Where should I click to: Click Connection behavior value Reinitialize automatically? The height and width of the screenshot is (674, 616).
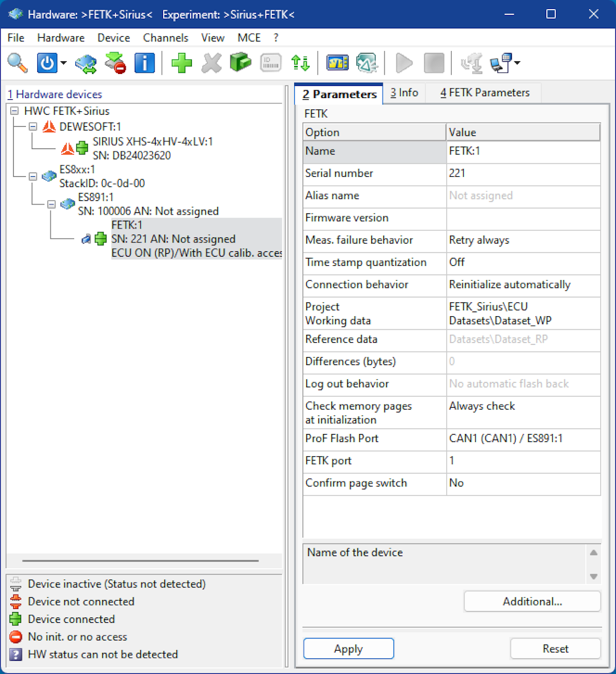click(x=523, y=285)
